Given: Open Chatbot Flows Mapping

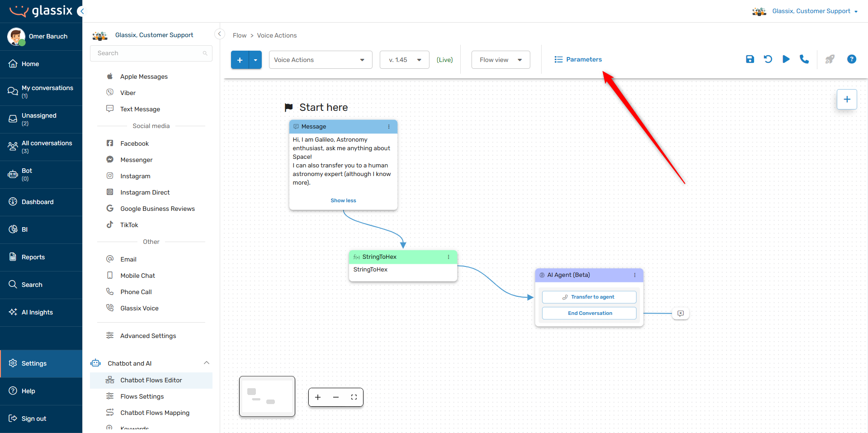Looking at the screenshot, I should click(x=155, y=413).
